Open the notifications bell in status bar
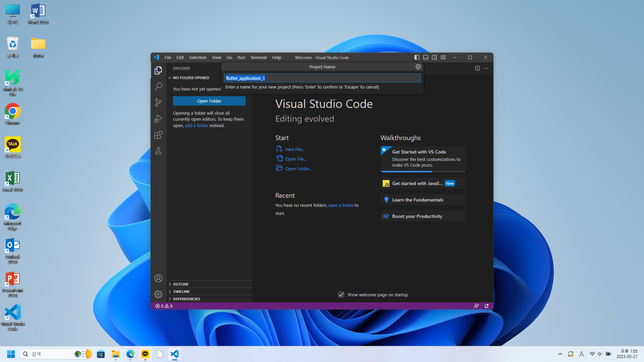This screenshot has width=644, height=362. pyautogui.click(x=486, y=306)
